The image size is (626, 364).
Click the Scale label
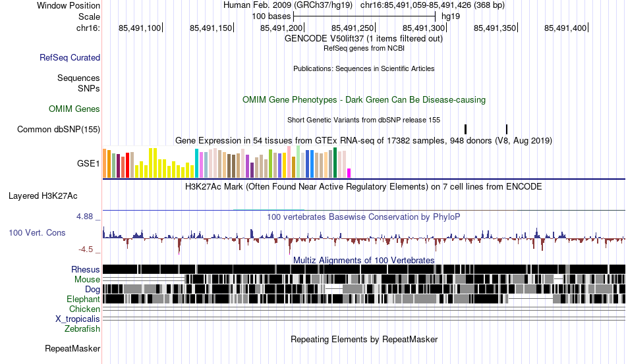(90, 16)
